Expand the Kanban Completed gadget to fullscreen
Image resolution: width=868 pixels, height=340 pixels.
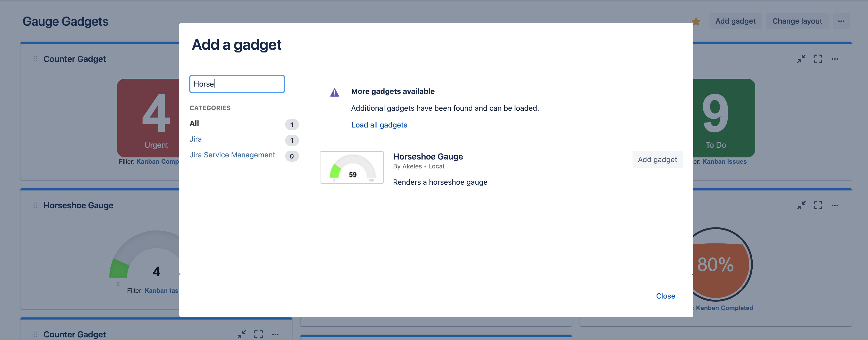point(818,205)
